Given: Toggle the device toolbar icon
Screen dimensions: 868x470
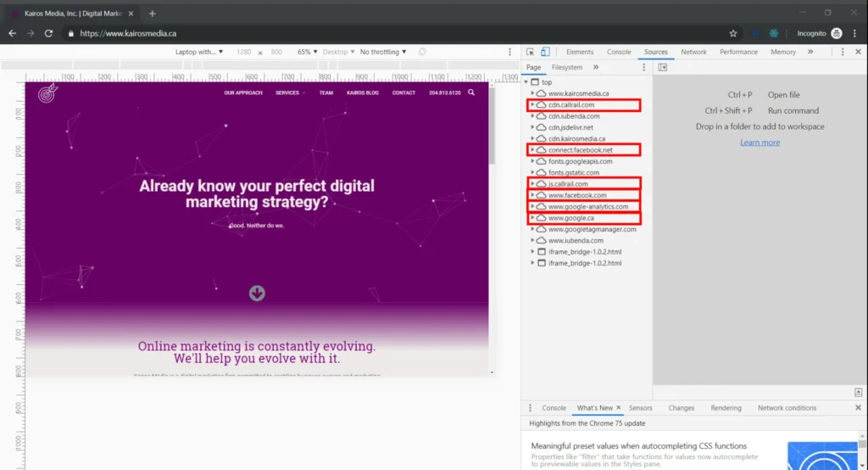Looking at the screenshot, I should 545,52.
